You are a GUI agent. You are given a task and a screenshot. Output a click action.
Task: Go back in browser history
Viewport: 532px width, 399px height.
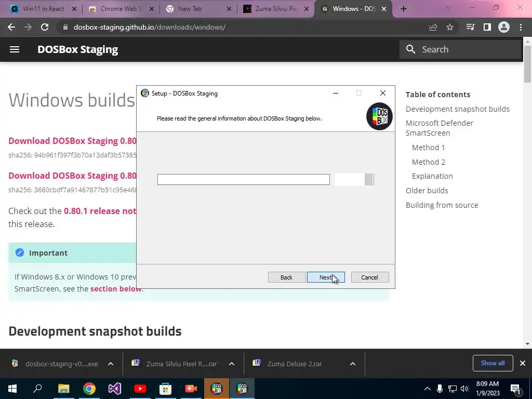tap(11, 27)
